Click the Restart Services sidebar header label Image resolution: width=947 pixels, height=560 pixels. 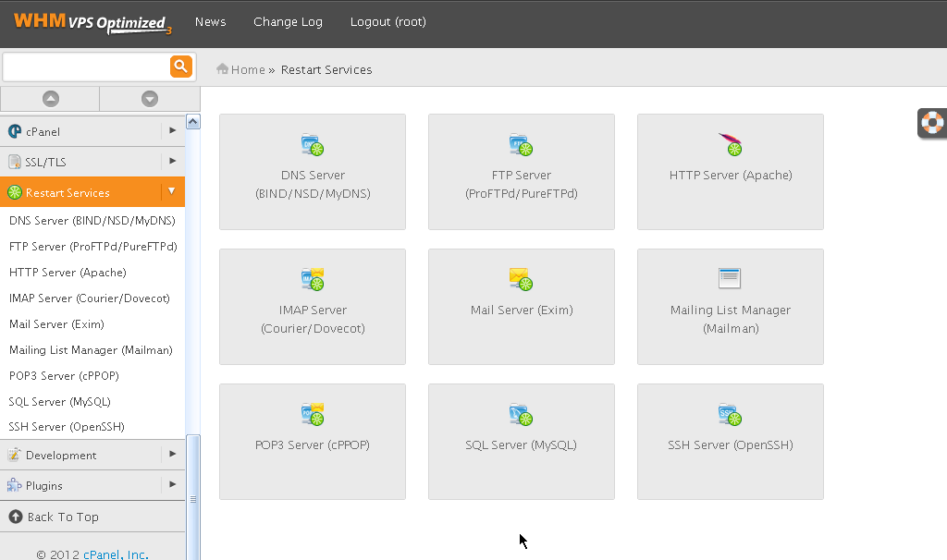pyautogui.click(x=68, y=193)
